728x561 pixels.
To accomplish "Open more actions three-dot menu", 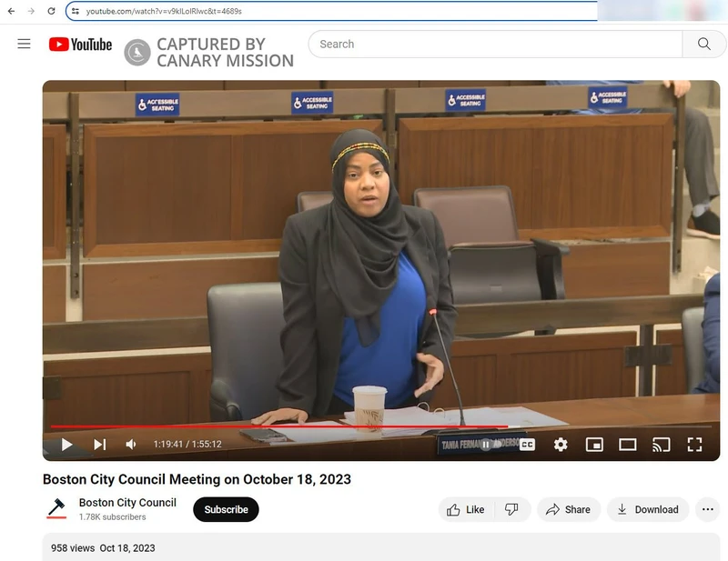I will pyautogui.click(x=708, y=509).
